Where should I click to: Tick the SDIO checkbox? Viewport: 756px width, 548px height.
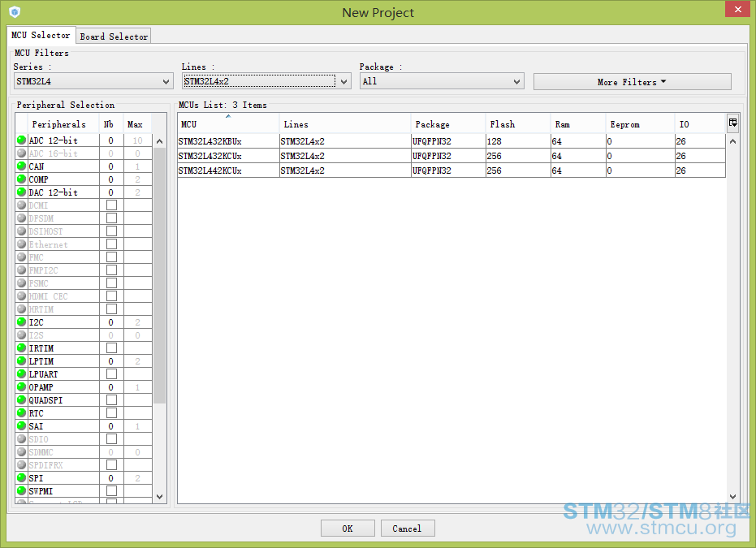coord(111,439)
